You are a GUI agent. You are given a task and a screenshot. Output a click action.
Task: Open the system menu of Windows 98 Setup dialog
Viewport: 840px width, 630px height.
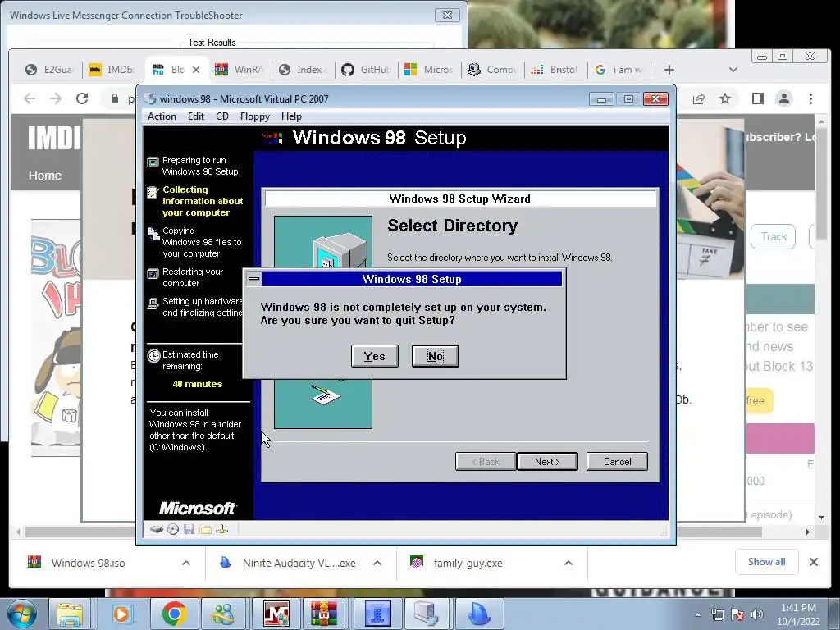coord(254,279)
